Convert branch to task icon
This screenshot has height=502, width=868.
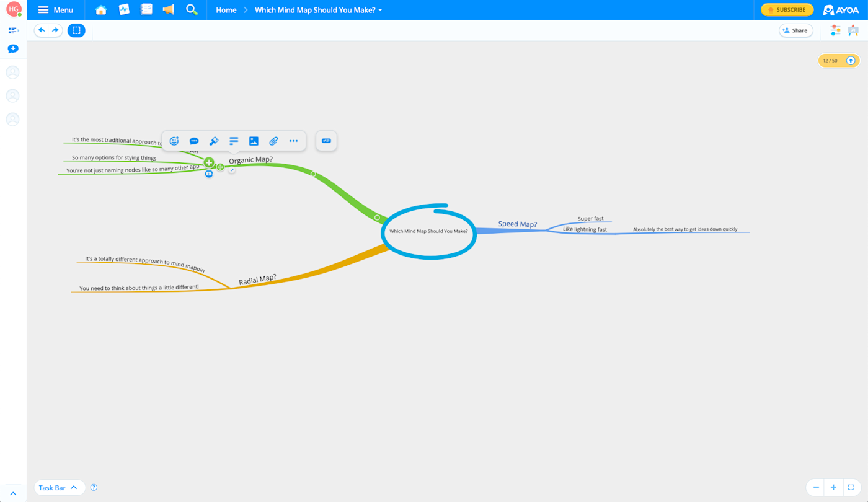tap(327, 141)
